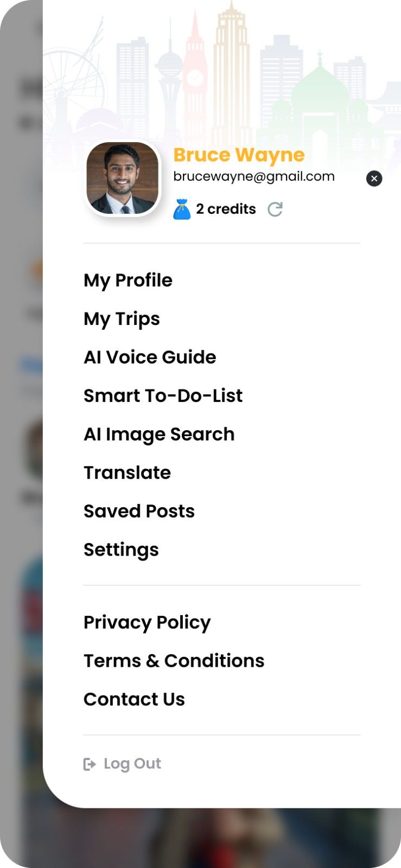Refresh the credits balance icon
The width and height of the screenshot is (401, 868).
pos(275,209)
